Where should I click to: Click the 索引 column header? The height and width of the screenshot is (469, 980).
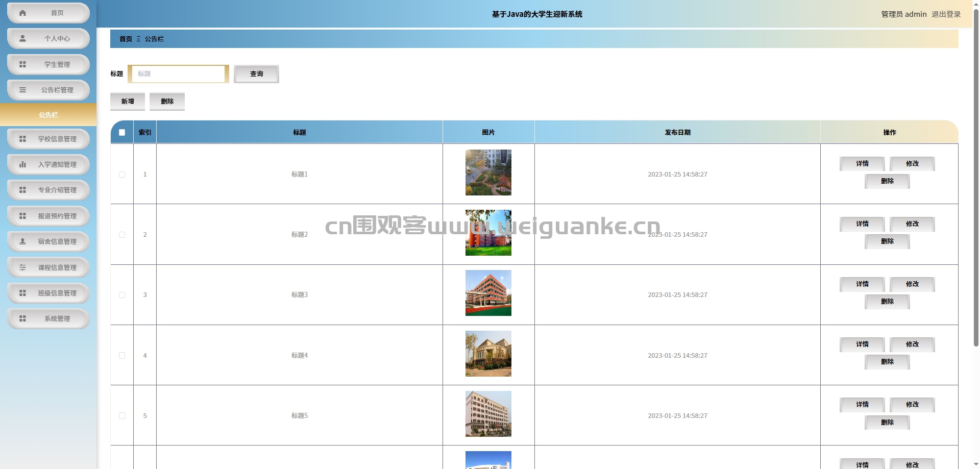145,132
